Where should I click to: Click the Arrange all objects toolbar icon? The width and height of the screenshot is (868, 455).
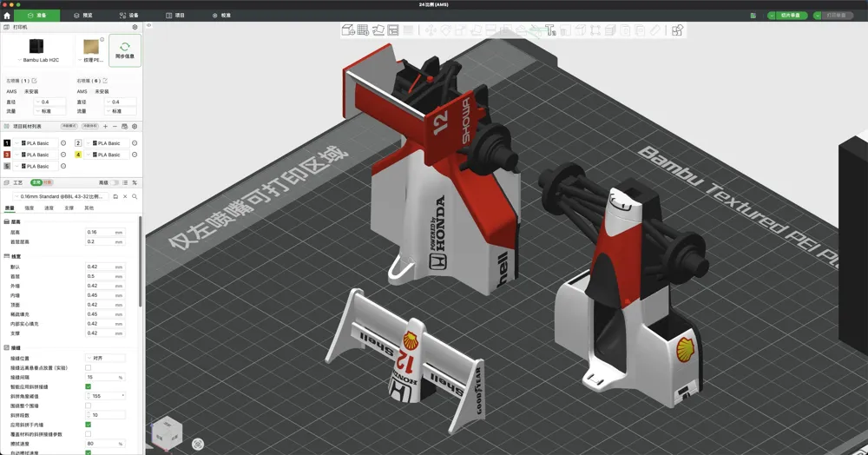click(393, 30)
